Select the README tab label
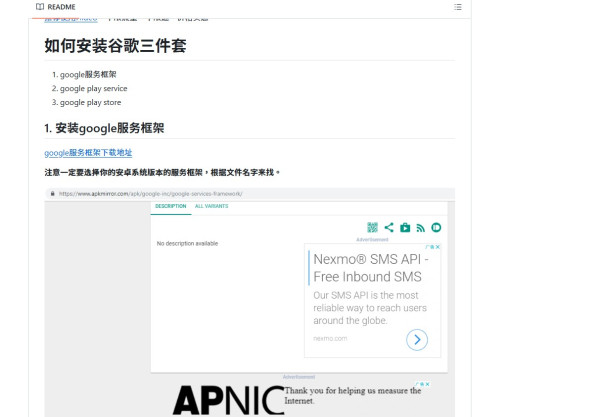This screenshot has width=600, height=417. (61, 7)
